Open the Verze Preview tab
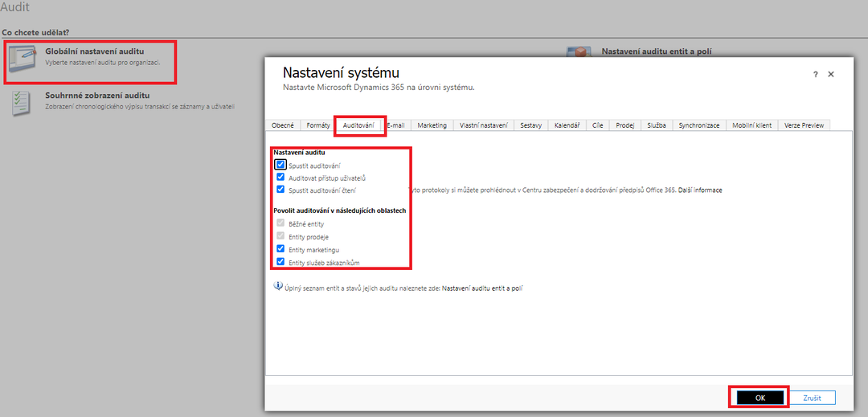 (803, 125)
